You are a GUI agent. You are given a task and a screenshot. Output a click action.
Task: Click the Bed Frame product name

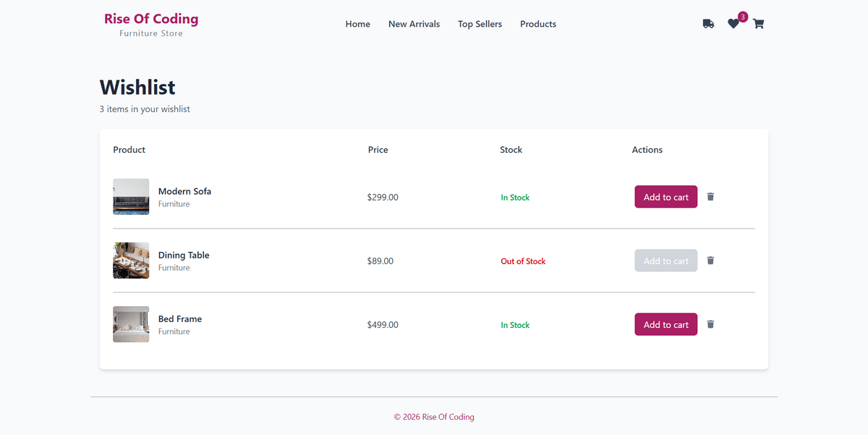pyautogui.click(x=180, y=318)
